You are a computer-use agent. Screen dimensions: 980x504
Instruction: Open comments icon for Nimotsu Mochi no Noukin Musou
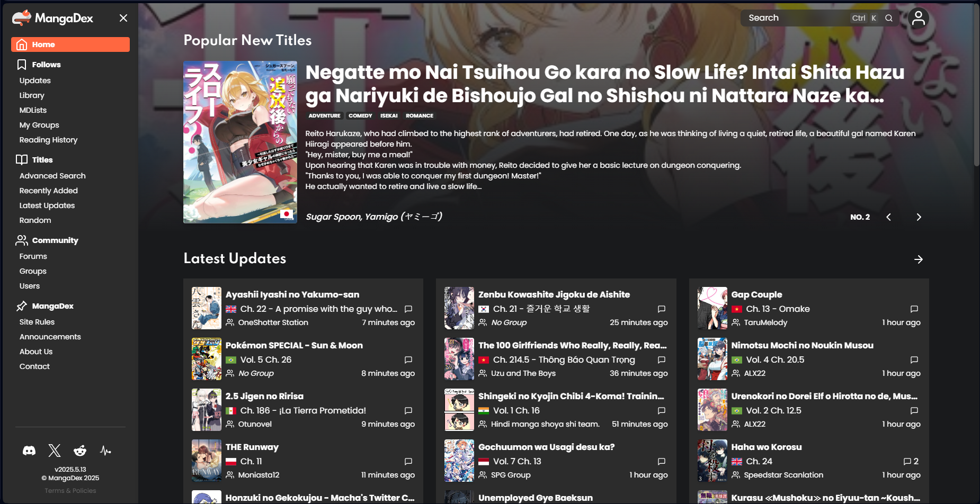click(x=914, y=359)
